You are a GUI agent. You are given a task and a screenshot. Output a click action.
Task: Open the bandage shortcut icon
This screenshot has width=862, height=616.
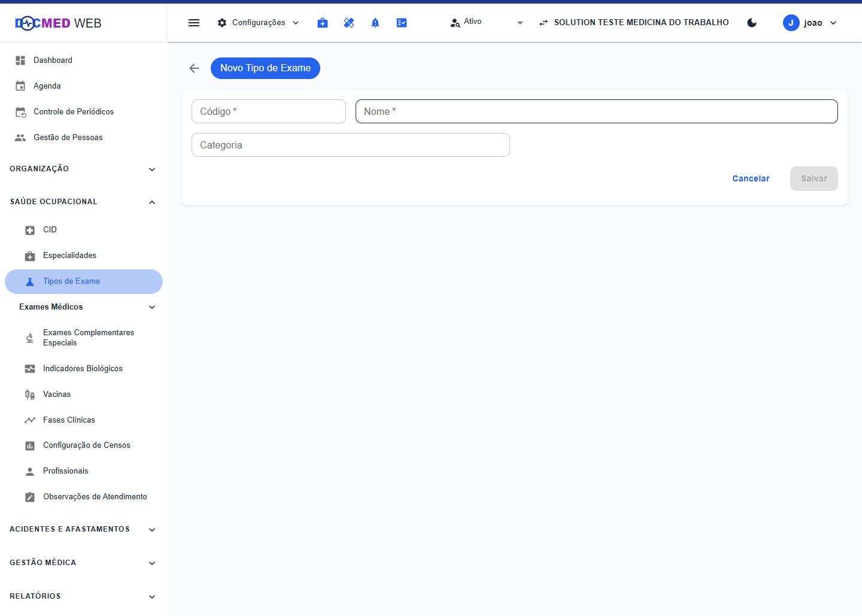pos(349,23)
